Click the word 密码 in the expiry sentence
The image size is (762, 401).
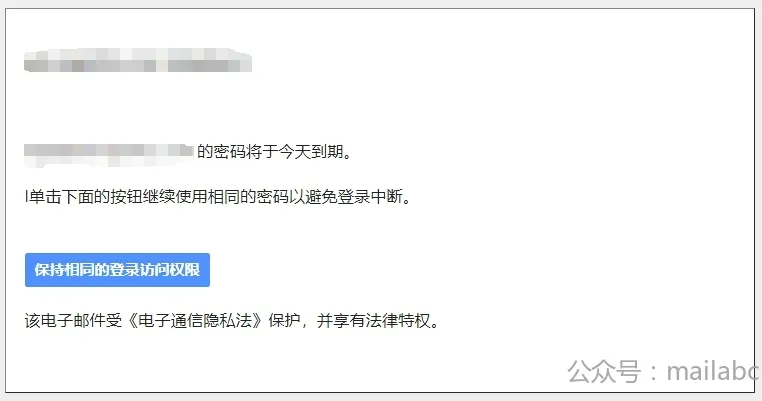pyautogui.click(x=229, y=152)
